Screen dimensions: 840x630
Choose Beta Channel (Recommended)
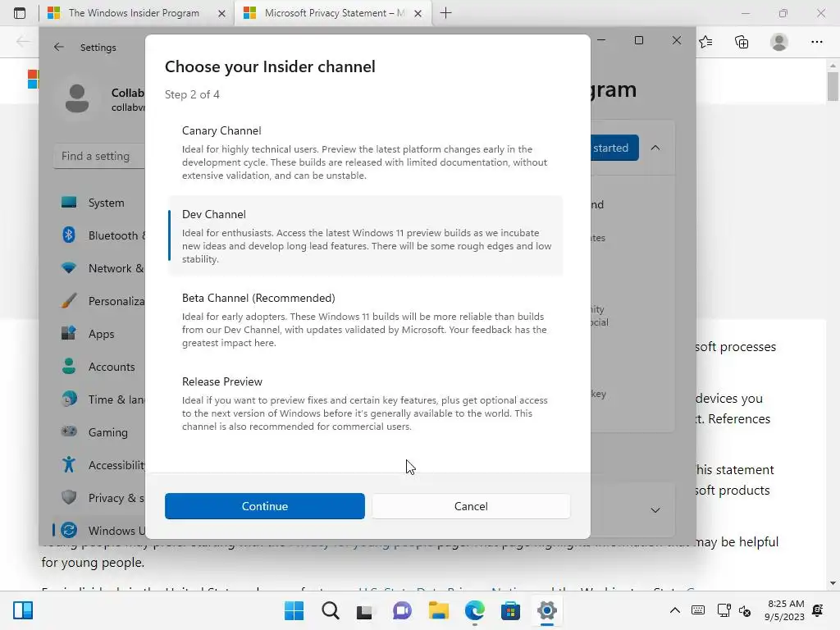pos(365,320)
